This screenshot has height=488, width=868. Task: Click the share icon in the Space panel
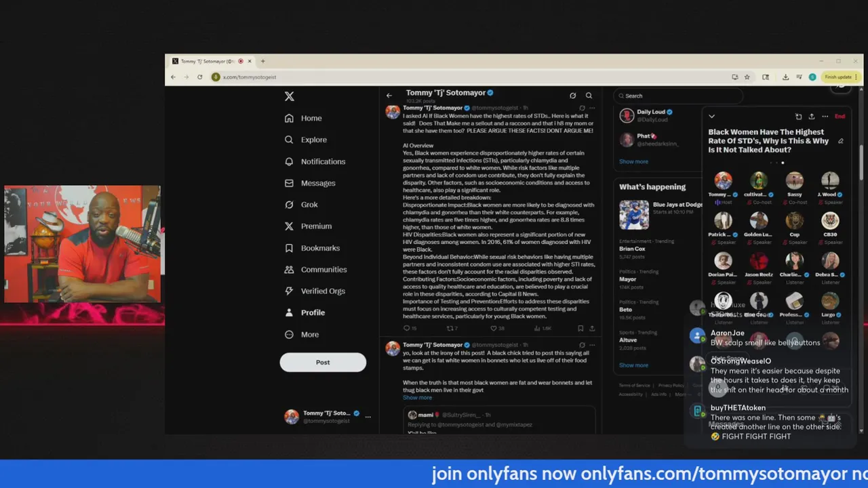point(812,117)
